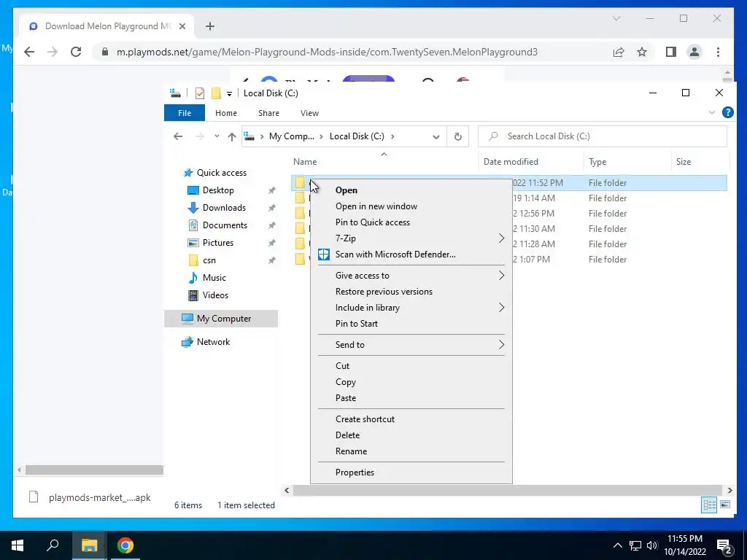Choose Create shortcut
747x560 pixels.
365,419
